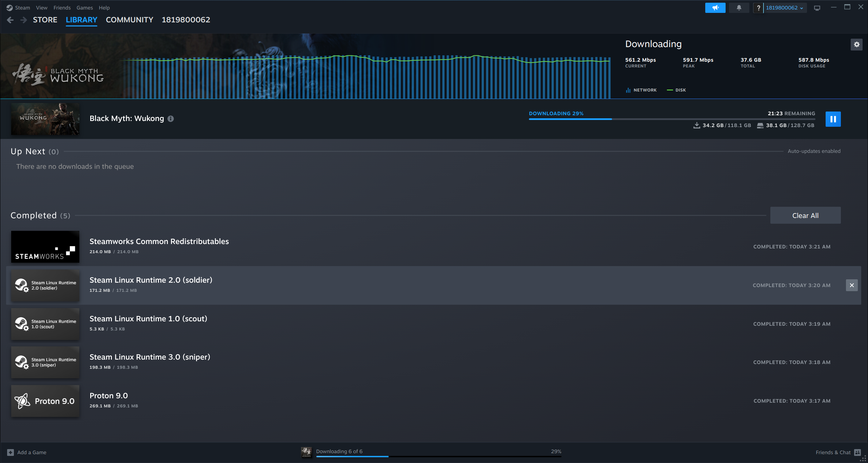The image size is (868, 463).
Task: Click the Steam logo menu icon
Action: pyautogui.click(x=9, y=8)
